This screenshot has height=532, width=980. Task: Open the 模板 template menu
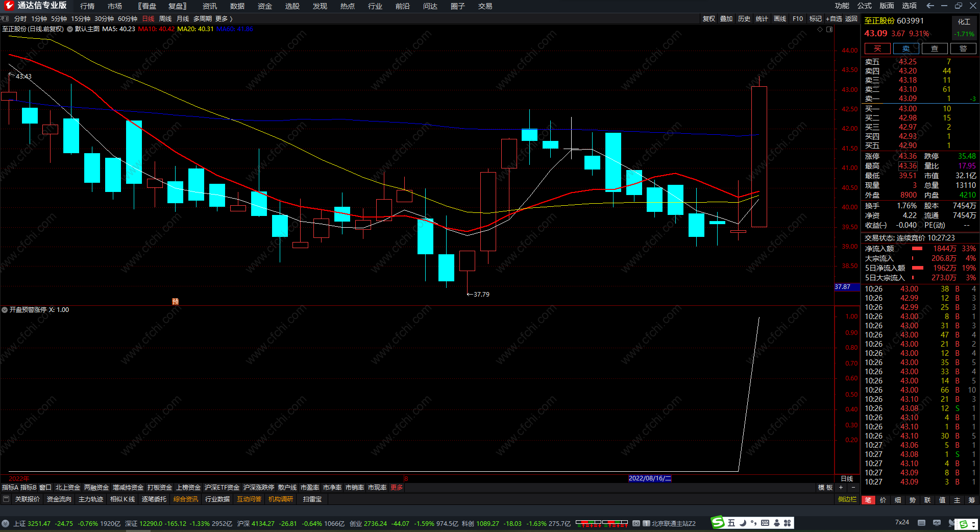point(825,488)
